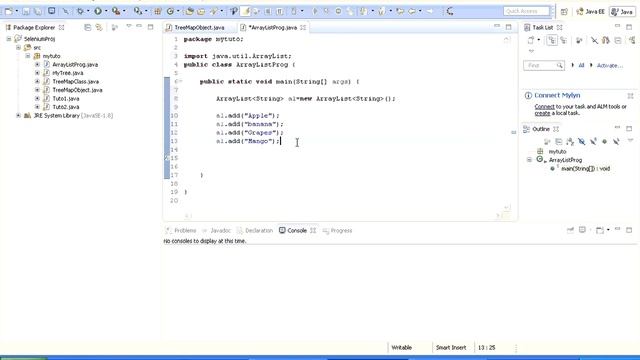Run the program with green Run button

coord(98,11)
